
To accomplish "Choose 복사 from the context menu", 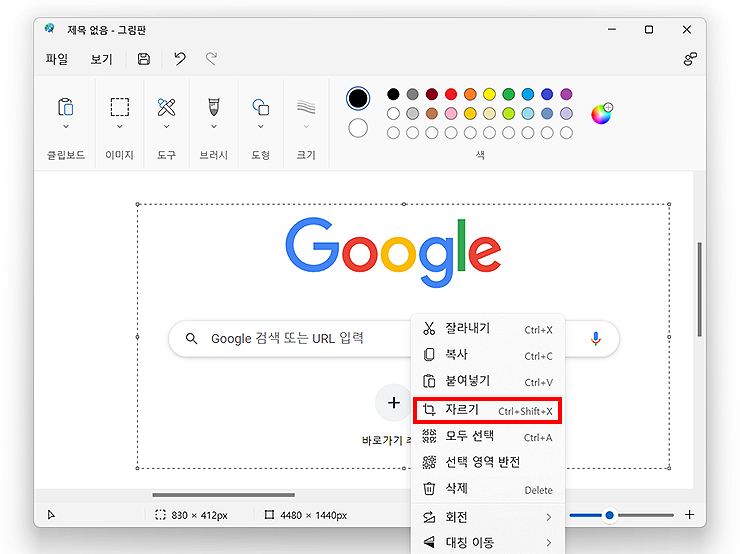I will point(488,355).
